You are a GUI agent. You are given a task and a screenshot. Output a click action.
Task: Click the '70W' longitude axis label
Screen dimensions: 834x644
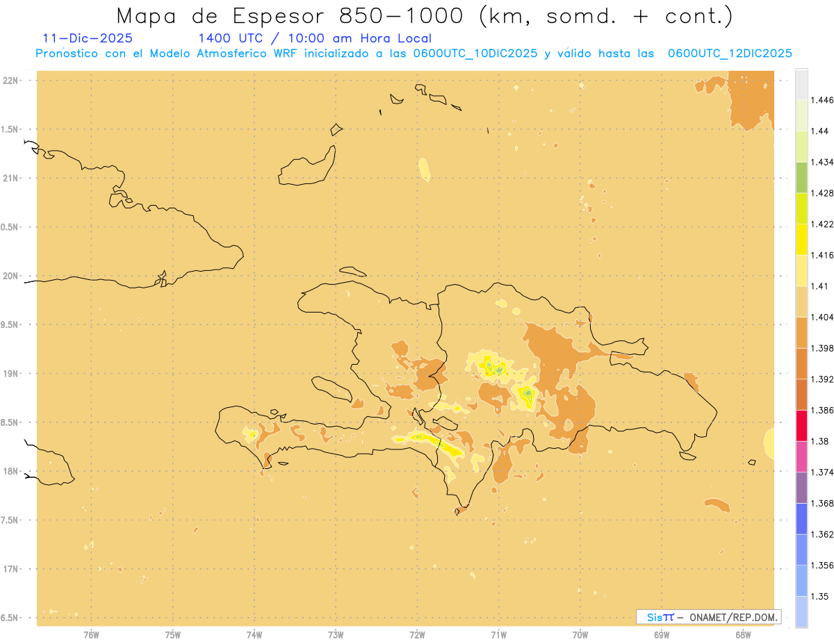pos(580,635)
